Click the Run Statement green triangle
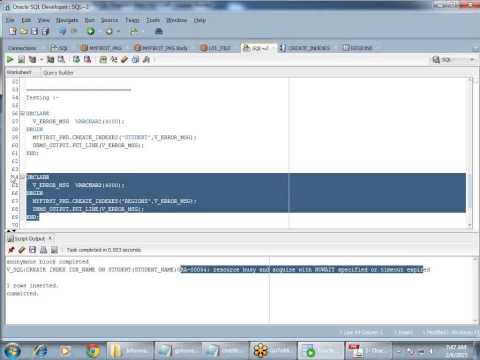The image size is (480, 360). [10, 60]
